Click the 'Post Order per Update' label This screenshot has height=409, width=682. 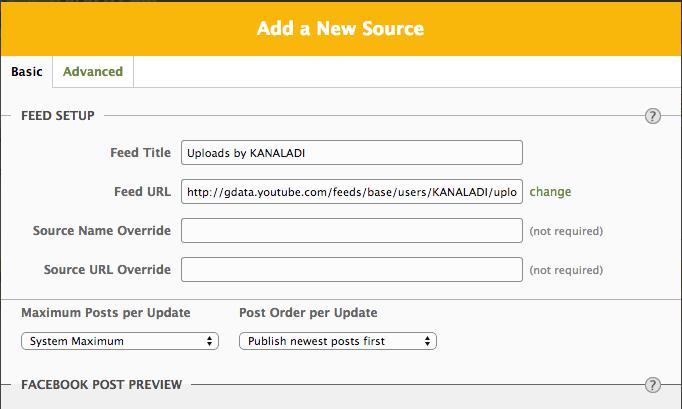[308, 313]
